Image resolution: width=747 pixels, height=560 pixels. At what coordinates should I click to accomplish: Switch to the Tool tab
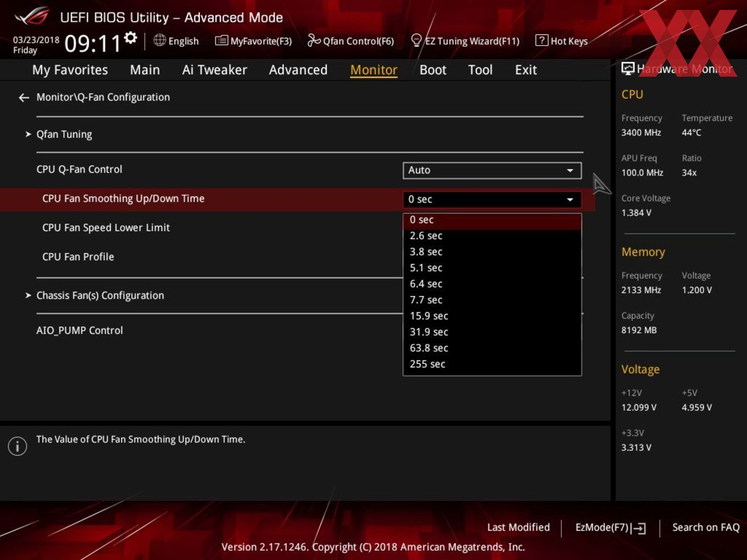click(480, 70)
